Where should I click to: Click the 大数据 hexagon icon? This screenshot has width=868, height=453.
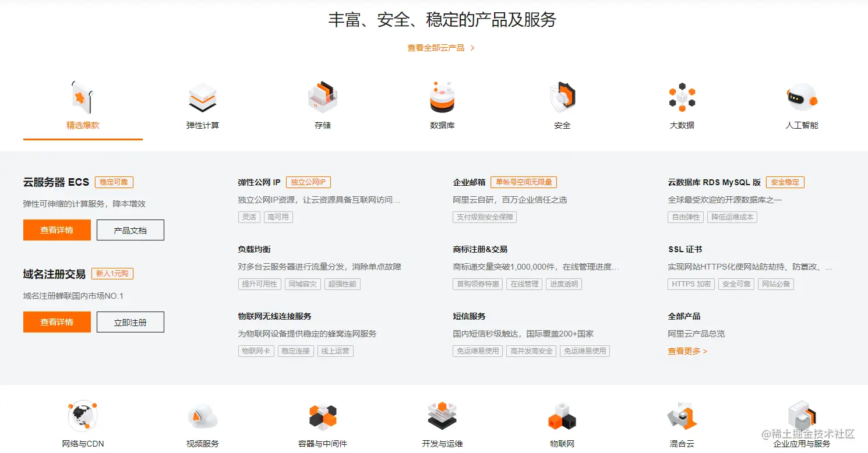(682, 97)
